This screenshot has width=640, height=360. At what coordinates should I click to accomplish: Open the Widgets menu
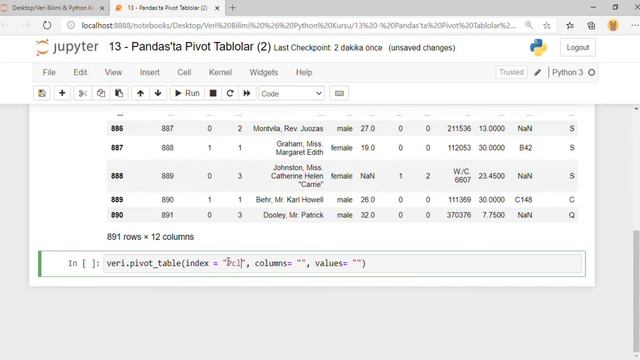coord(264,72)
